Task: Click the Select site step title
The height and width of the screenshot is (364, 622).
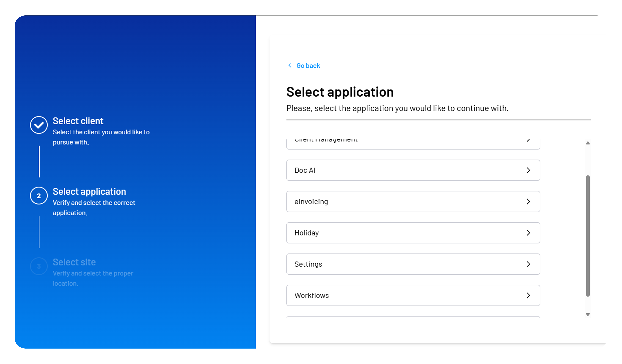Action: coord(74,262)
